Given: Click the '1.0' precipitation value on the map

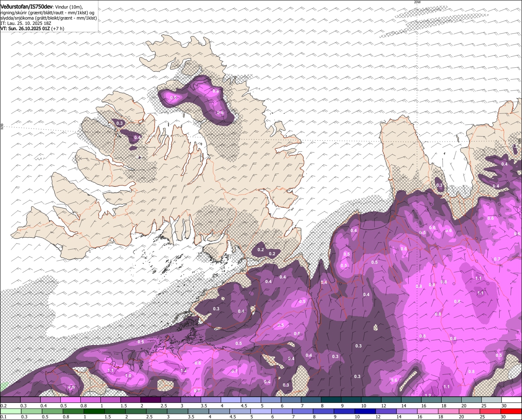Looking at the screenshot, I should [128, 376].
